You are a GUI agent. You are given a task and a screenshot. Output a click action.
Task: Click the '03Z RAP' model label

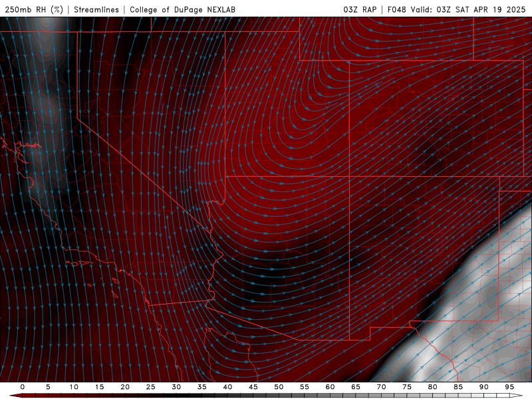pyautogui.click(x=360, y=9)
